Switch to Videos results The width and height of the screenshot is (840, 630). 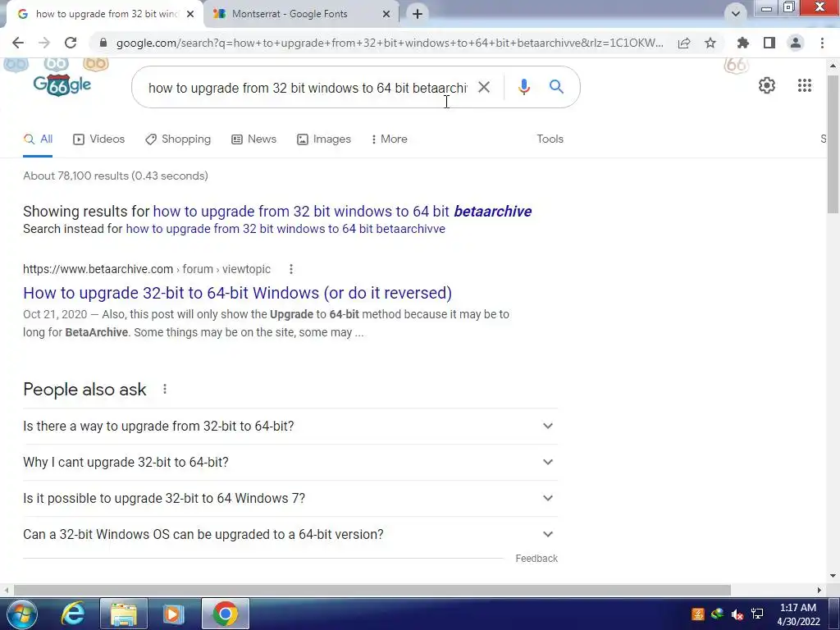(x=98, y=139)
